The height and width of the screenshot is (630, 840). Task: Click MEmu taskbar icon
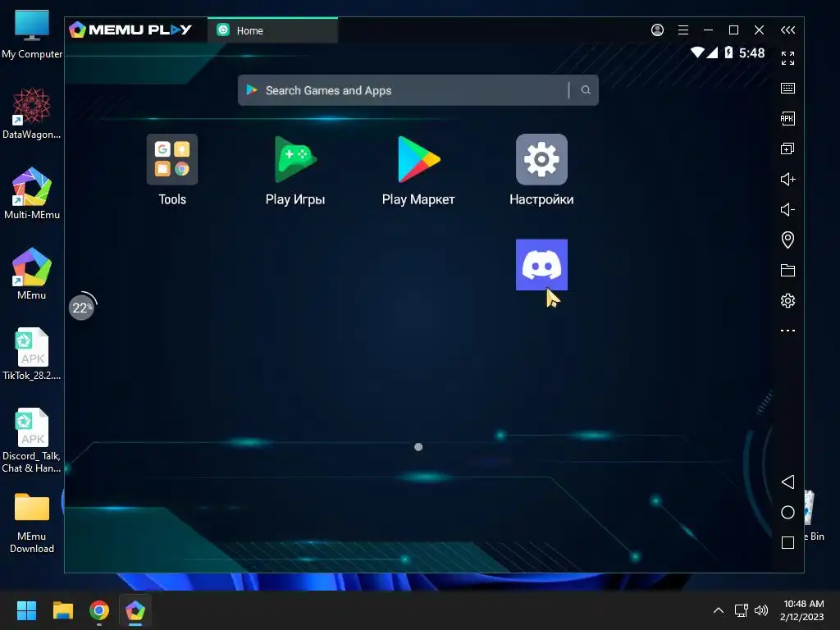pyautogui.click(x=135, y=610)
